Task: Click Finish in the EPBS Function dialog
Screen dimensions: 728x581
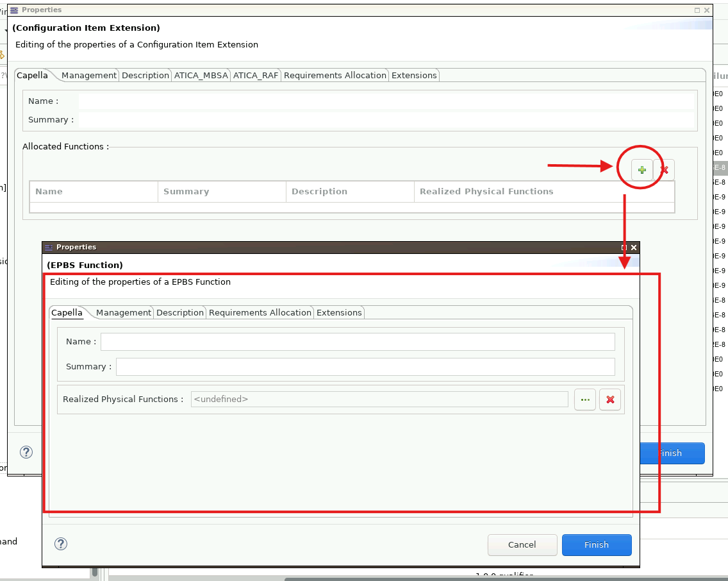Action: tap(597, 545)
